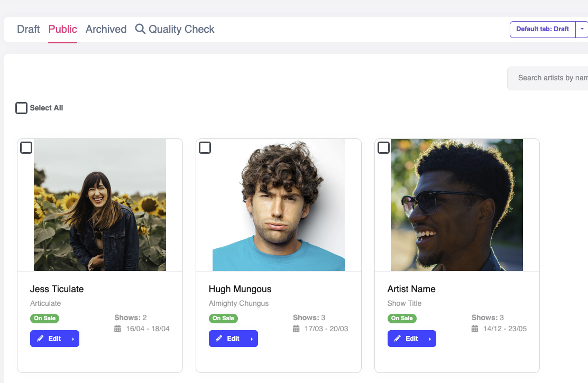The width and height of the screenshot is (588, 383).
Task: Check the checkbox on Hugh Mungous's card
Action: point(205,148)
